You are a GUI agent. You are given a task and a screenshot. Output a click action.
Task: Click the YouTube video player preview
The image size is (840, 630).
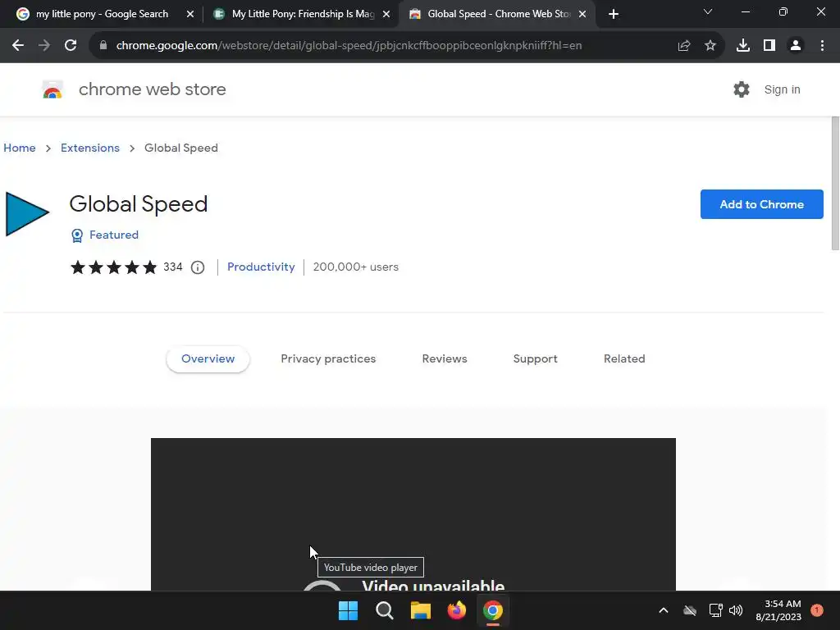[413, 514]
